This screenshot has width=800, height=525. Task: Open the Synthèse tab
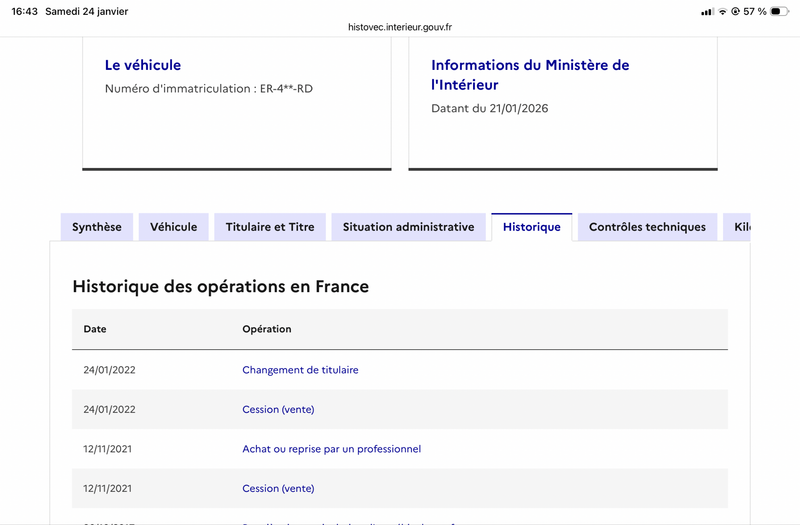pos(97,227)
